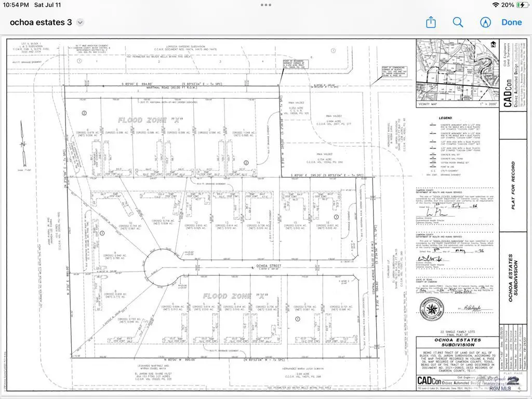532x399 pixels.
Task: Tap the Markup pen icon
Action: click(486, 22)
